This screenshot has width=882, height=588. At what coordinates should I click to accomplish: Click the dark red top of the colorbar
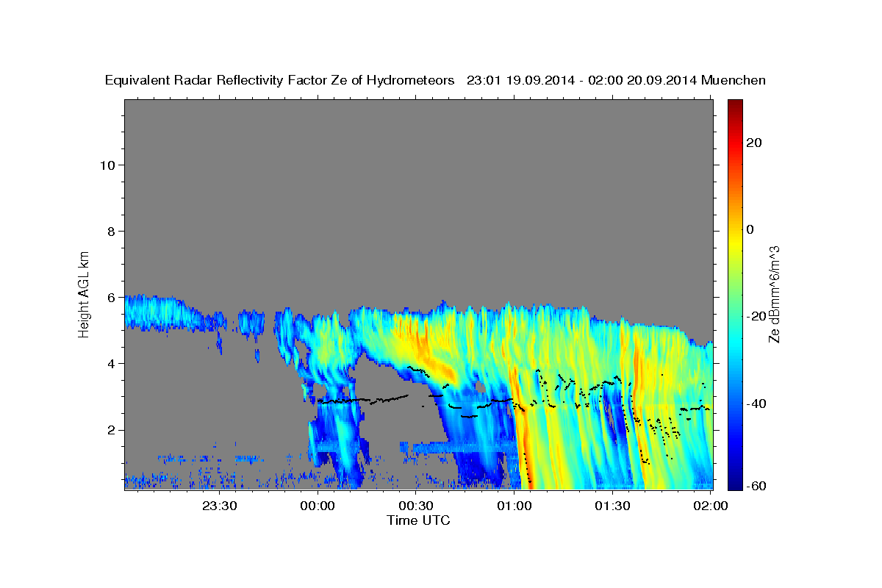(x=734, y=105)
